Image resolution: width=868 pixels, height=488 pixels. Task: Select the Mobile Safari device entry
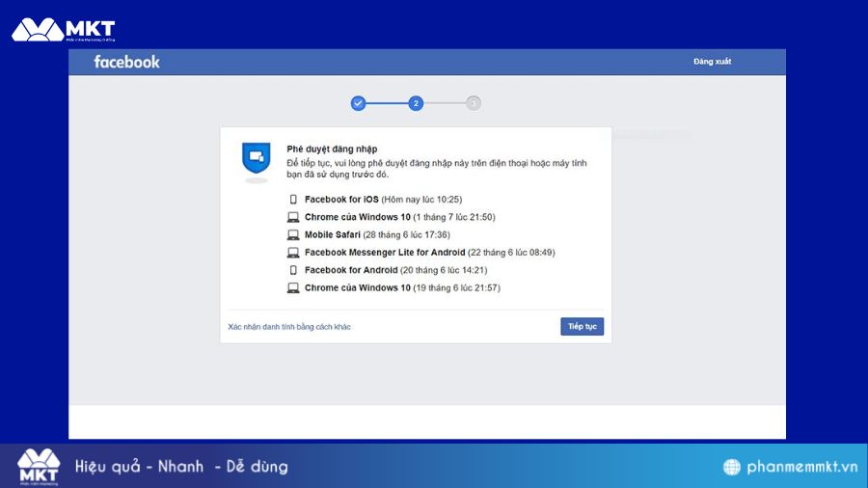(368, 234)
